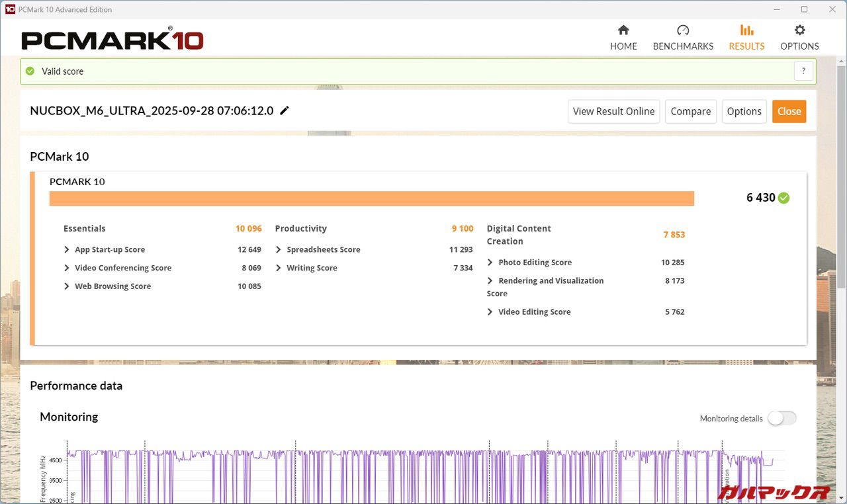Click View Result Online button
The image size is (847, 504).
pyautogui.click(x=613, y=111)
